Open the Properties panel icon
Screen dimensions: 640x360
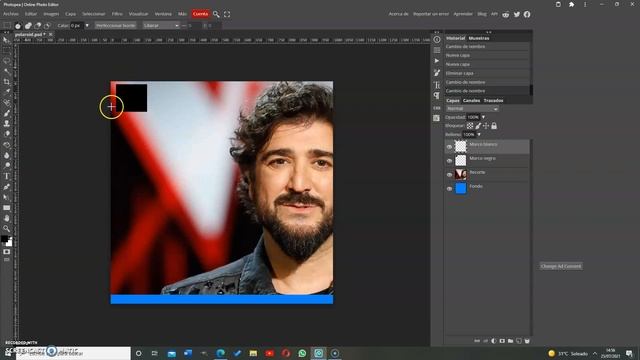437,50
